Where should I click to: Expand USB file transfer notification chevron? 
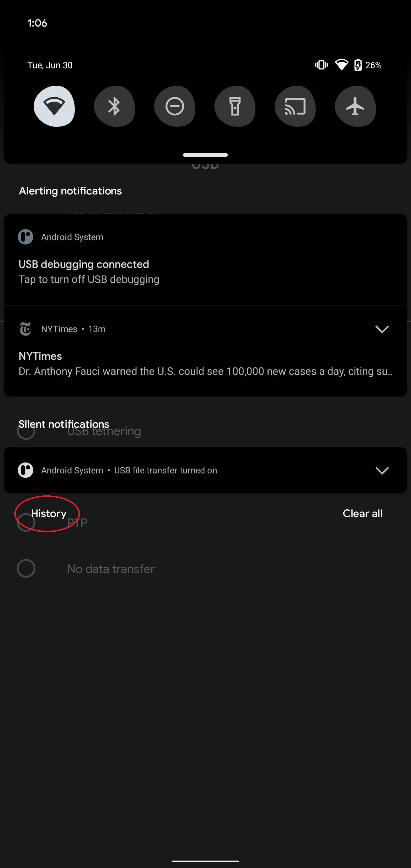point(382,470)
